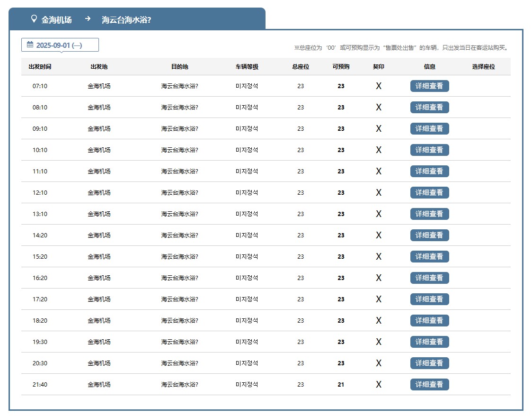The width and height of the screenshot is (532, 416).
Task: Click 详细查看 on the 09:10 row
Action: [x=429, y=129]
